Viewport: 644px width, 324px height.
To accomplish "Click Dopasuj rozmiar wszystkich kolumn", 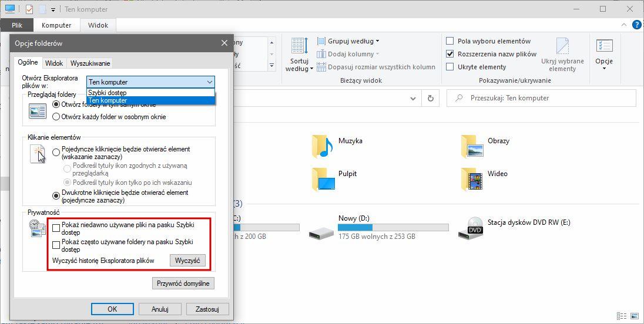I will coord(376,67).
